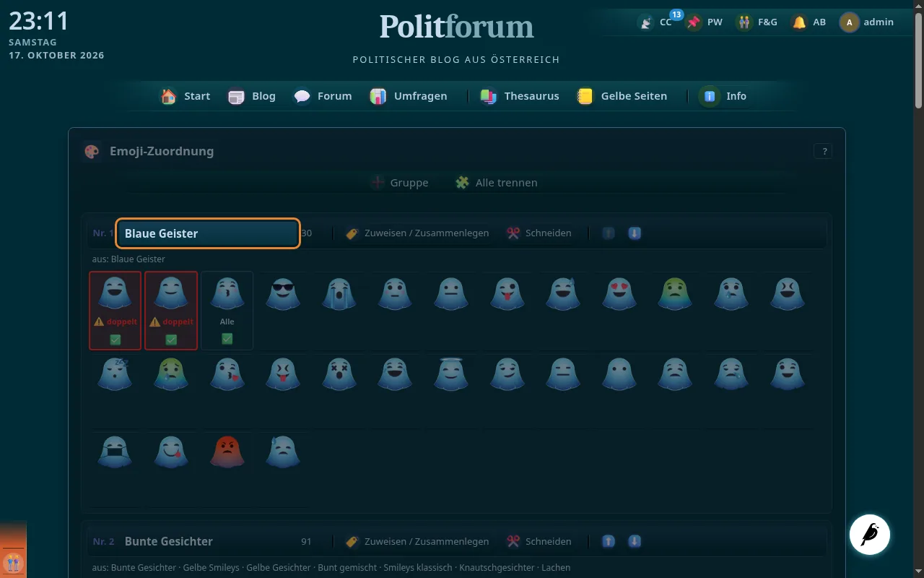Select the heart-eyes ghost emoji
This screenshot has height=578, width=924.
tap(619, 294)
